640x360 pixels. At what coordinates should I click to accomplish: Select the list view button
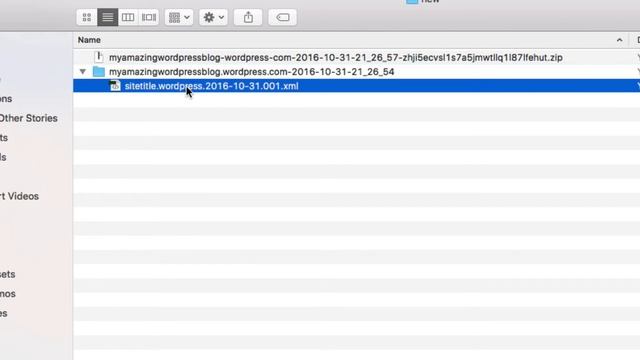pos(108,18)
